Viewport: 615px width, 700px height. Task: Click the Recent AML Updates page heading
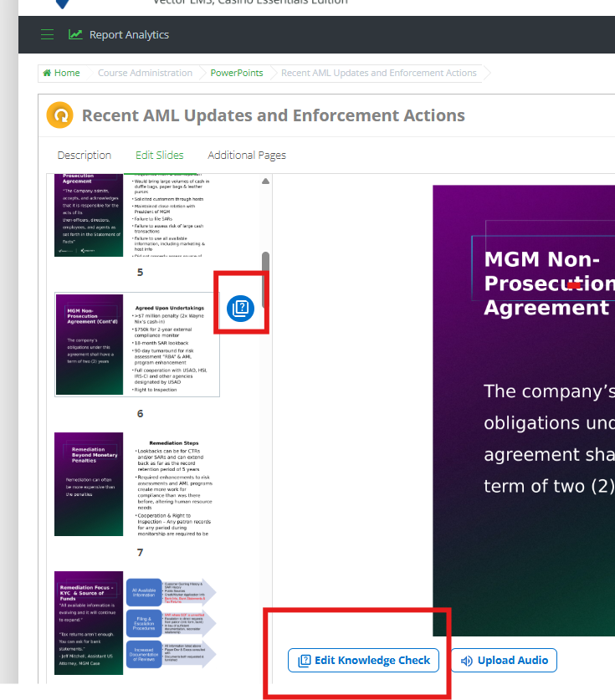[274, 115]
